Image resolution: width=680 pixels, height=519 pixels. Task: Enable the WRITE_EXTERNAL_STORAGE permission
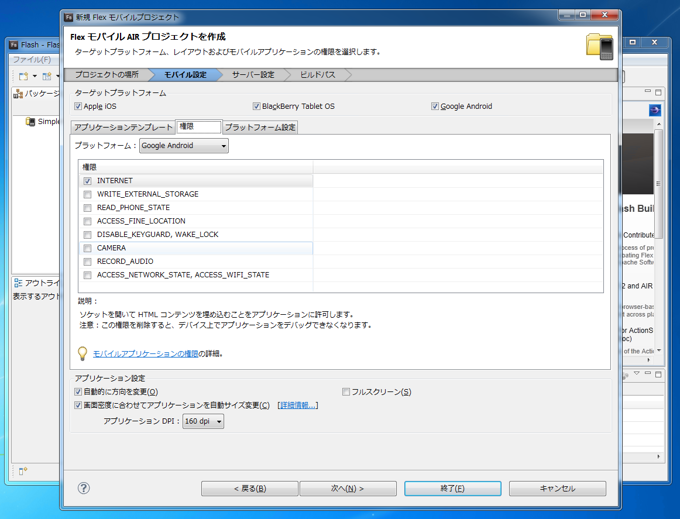88,194
